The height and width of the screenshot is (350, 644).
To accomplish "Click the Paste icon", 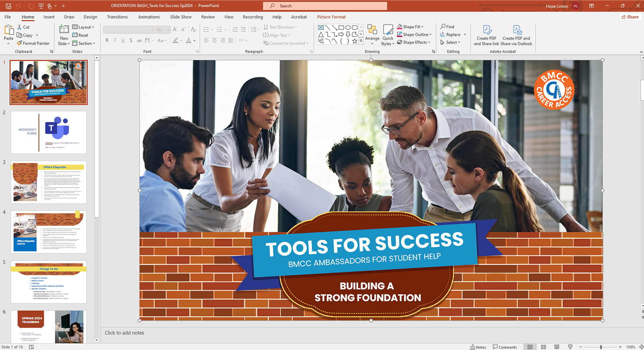I will point(9,30).
